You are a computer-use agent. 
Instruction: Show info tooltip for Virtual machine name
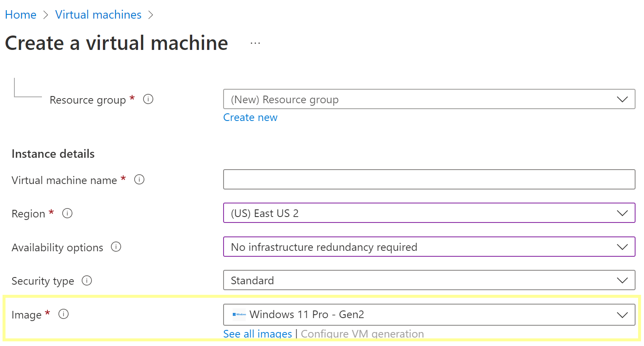139,180
